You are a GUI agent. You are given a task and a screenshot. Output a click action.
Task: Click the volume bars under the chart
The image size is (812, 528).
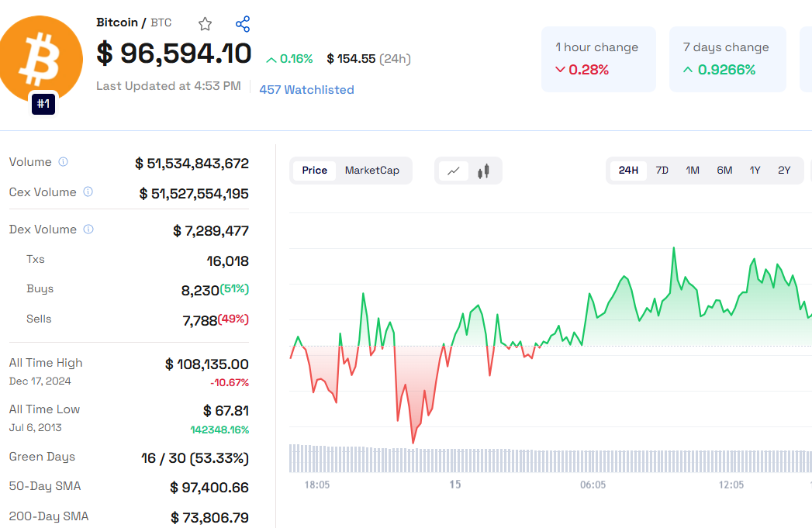click(543, 458)
